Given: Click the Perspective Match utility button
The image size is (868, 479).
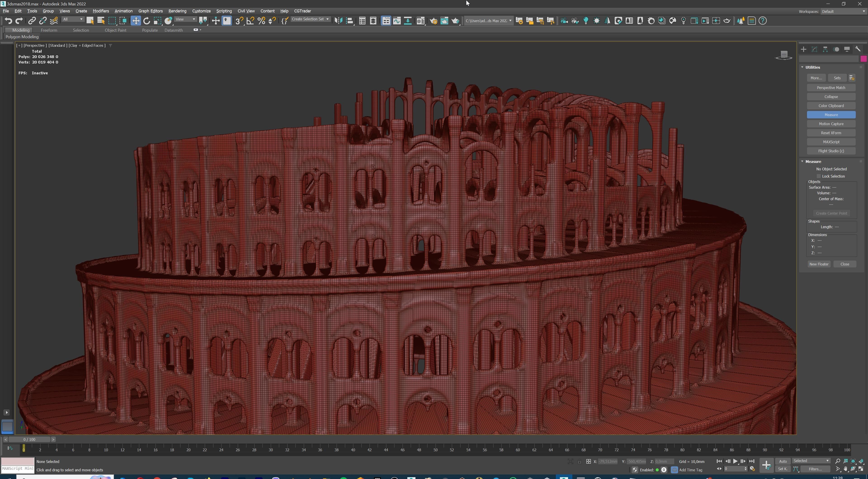Looking at the screenshot, I should (x=831, y=88).
